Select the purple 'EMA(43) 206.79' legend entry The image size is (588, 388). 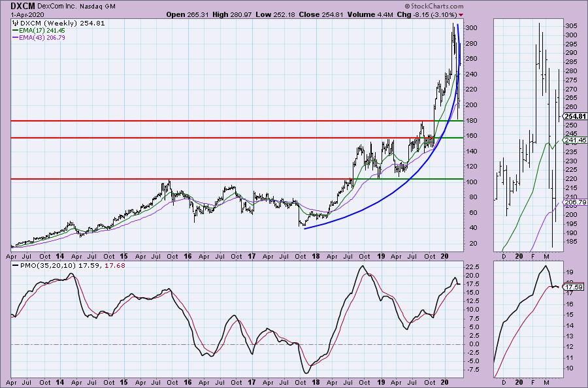pos(39,37)
